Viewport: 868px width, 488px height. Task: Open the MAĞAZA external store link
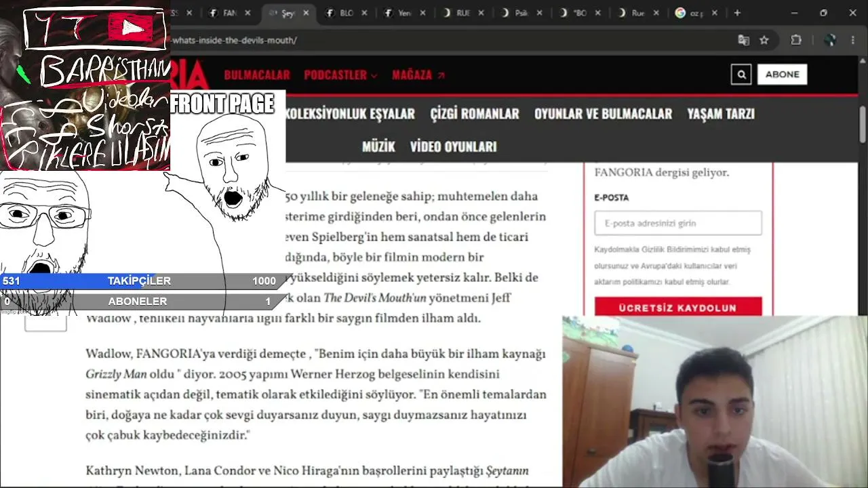[x=418, y=75]
